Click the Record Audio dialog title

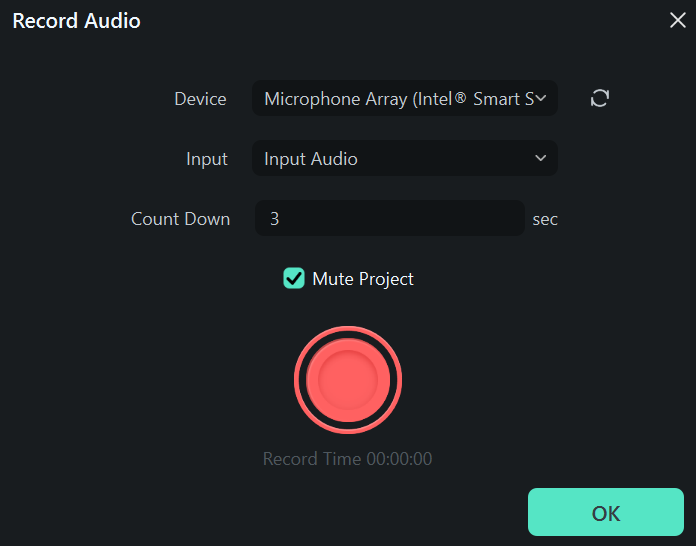click(76, 20)
